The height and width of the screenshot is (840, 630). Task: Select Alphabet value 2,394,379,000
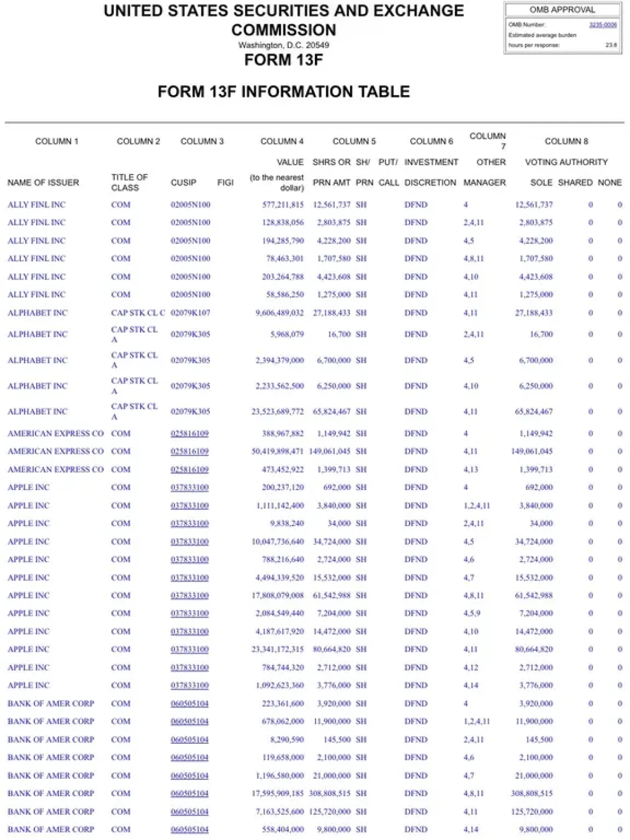tap(279, 360)
